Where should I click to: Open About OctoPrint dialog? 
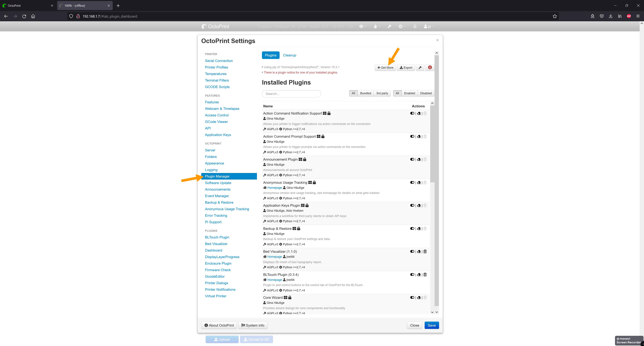[x=219, y=325]
